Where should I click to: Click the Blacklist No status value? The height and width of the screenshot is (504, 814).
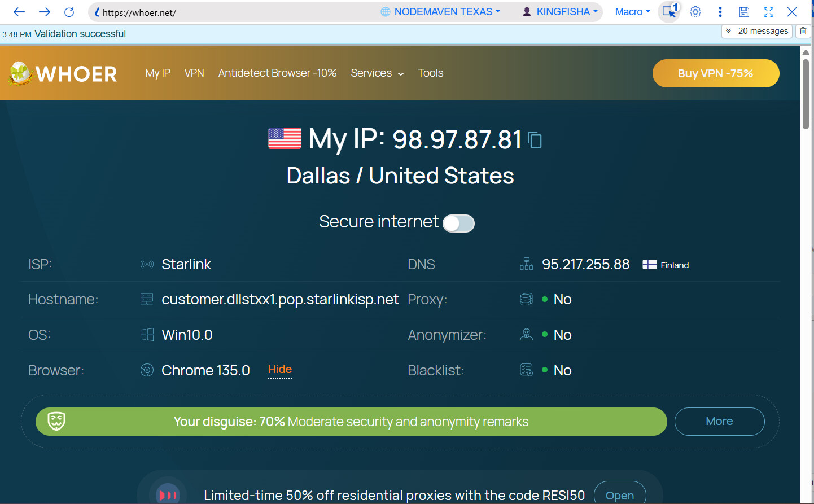coord(562,370)
